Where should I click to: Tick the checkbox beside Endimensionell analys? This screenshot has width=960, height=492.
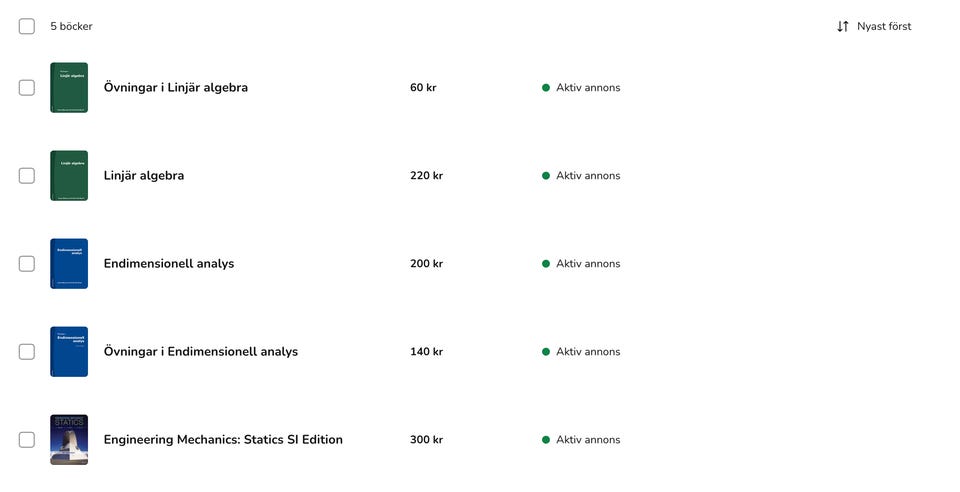pyautogui.click(x=27, y=264)
